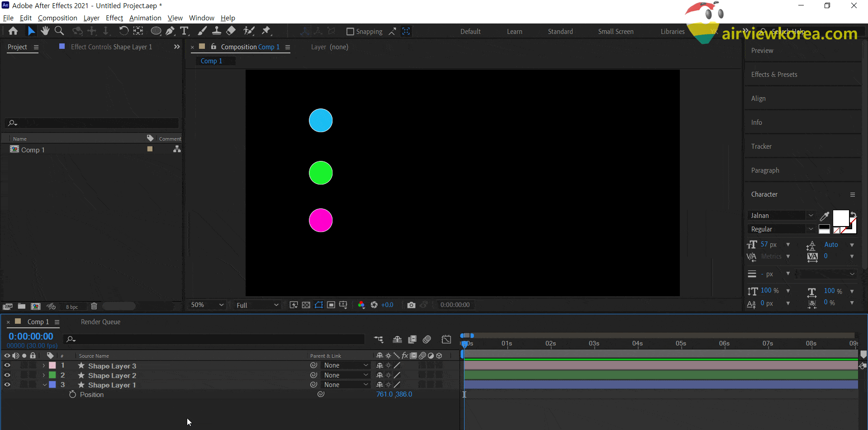Open the Jalnan font family dropdown
This screenshot has width=868, height=430.
781,216
